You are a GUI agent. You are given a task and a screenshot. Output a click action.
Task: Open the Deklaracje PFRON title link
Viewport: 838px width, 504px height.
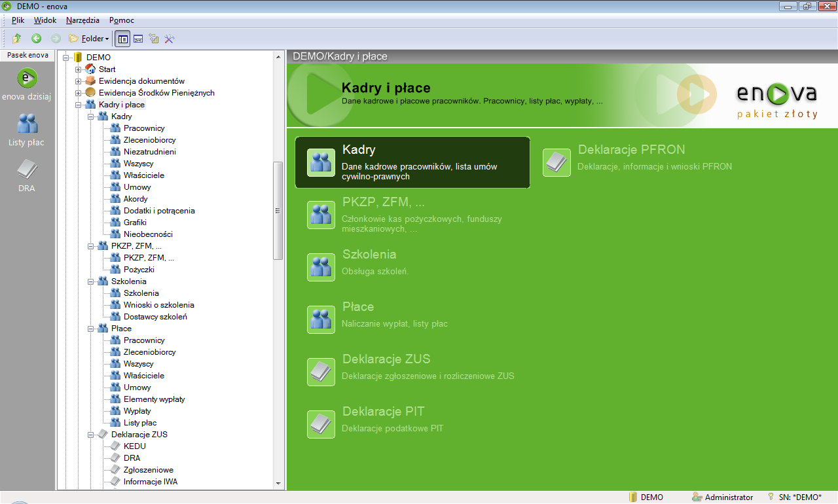coord(631,150)
